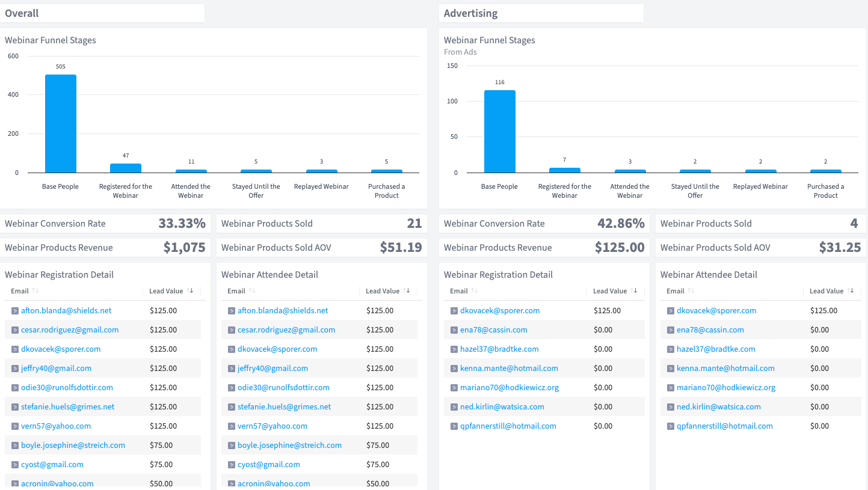The height and width of the screenshot is (490, 868).
Task: Click the Overall Webinar Conversion Rate value 33.33%
Action: point(182,224)
